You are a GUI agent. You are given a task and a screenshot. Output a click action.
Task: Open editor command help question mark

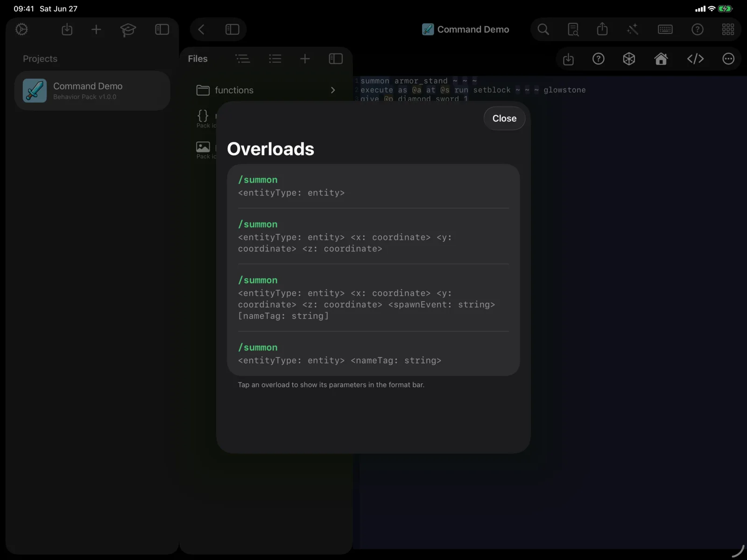pos(599,59)
